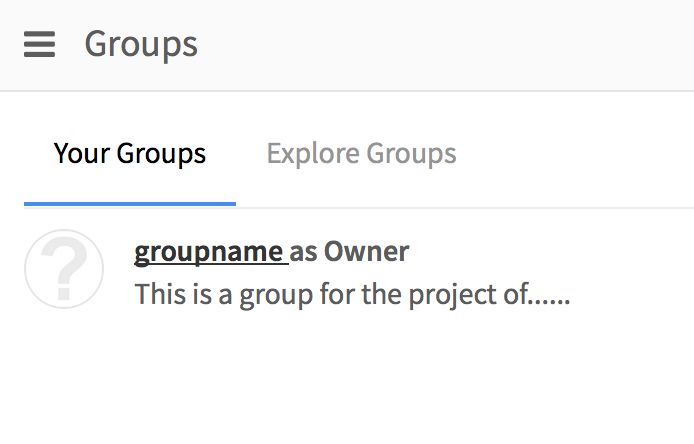
Task: Click the blue underline below Your Groups
Action: 130,203
